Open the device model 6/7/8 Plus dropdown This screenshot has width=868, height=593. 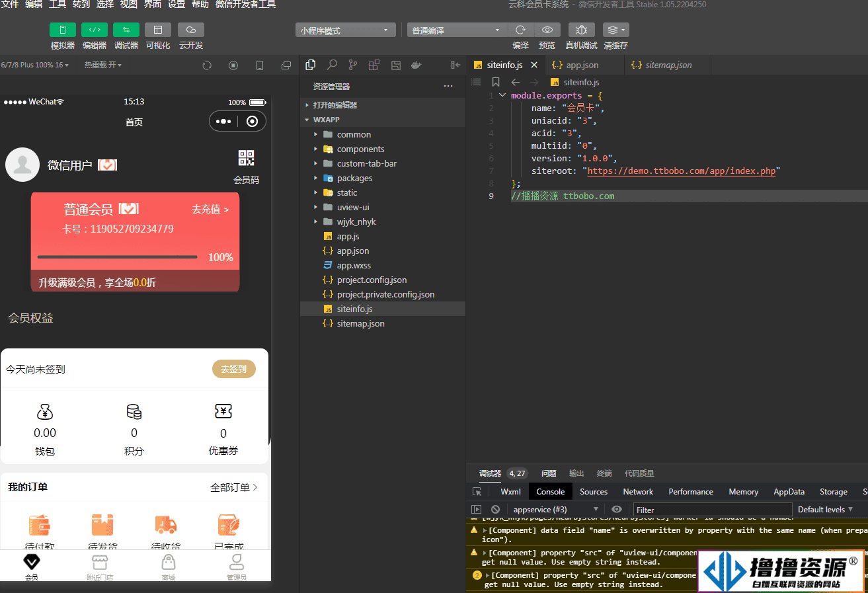tap(34, 65)
